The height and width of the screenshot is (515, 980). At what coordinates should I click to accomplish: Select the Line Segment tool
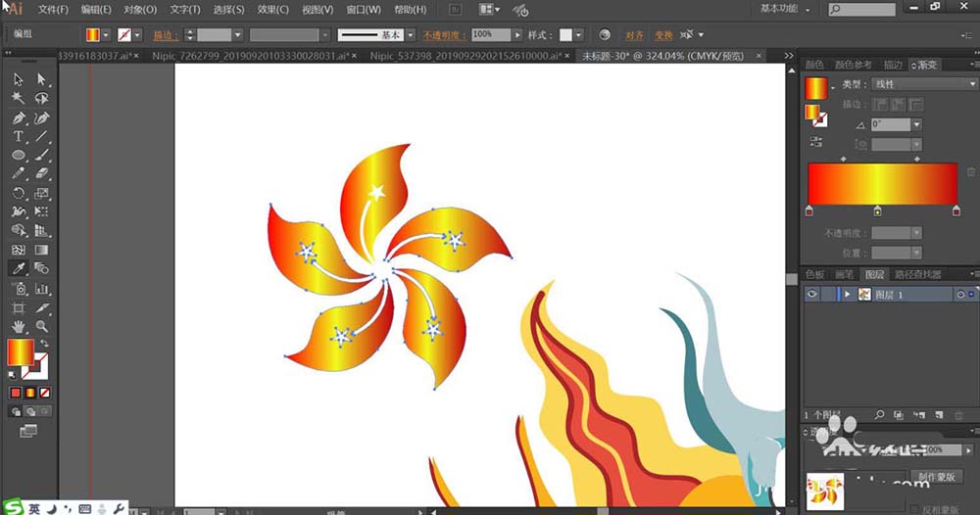(41, 136)
